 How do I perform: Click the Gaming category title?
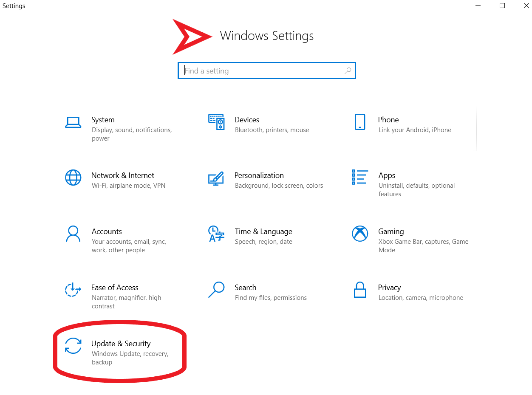tap(391, 231)
